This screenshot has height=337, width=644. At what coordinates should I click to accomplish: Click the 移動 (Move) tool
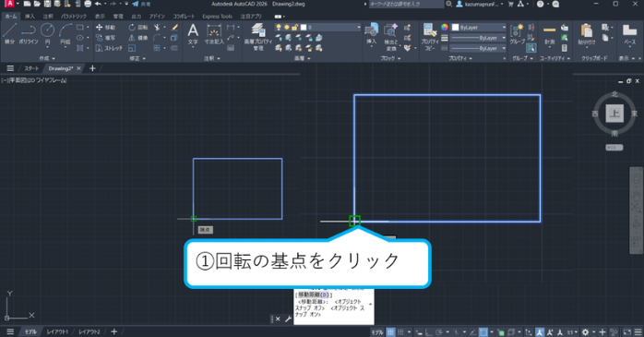pyautogui.click(x=105, y=28)
